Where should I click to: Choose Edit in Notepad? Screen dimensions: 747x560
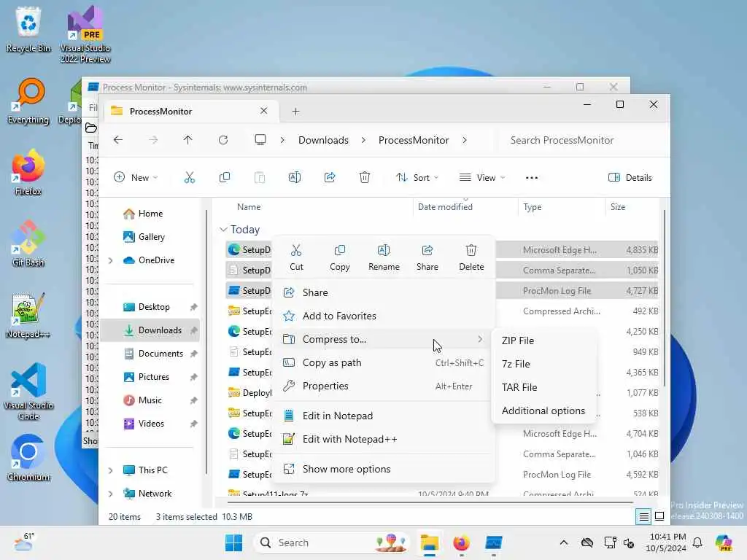[384, 416]
